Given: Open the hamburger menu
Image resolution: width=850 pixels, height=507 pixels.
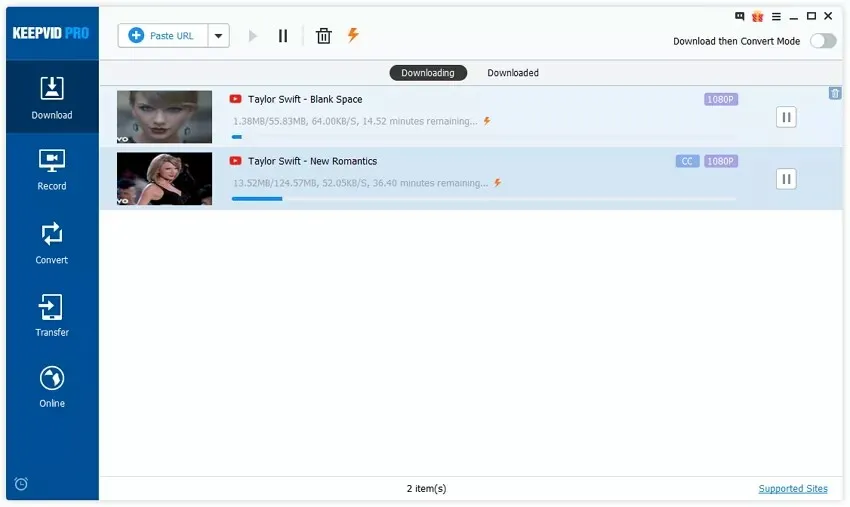Looking at the screenshot, I should [776, 17].
